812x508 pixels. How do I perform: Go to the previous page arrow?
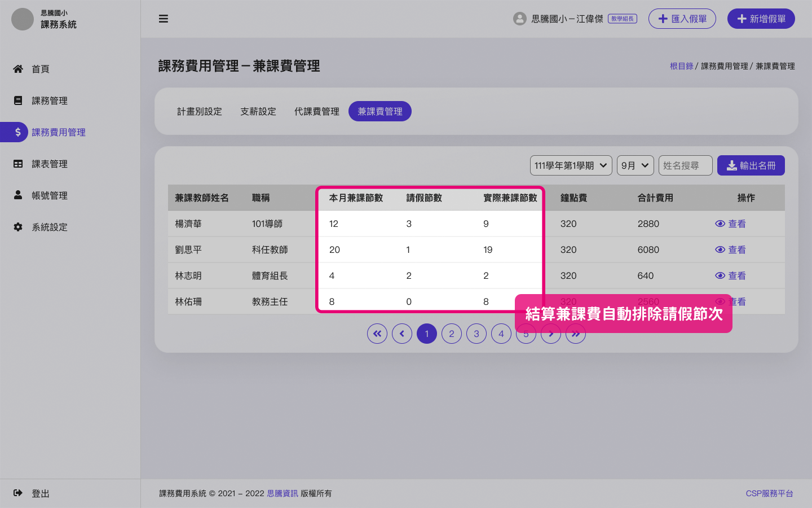(x=402, y=334)
